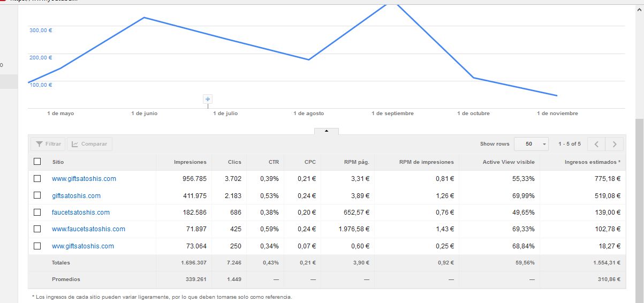Click the 519,08 € estimated earnings cell
The height and width of the screenshot is (303, 644).
pos(607,196)
